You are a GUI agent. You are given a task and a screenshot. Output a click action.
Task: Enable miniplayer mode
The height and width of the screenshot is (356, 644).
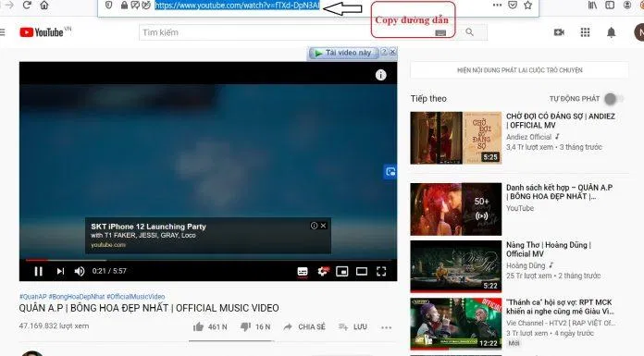coord(341,272)
